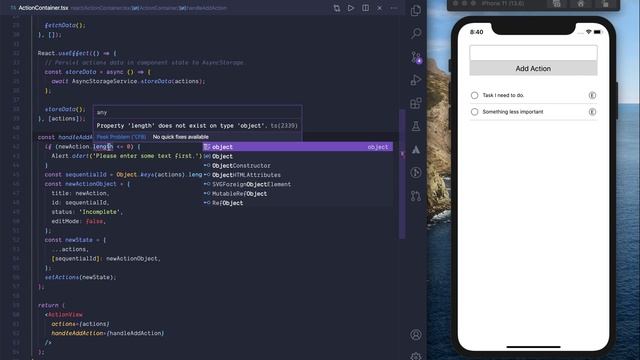Open the Manage gear in activity bar
The image size is (640, 360).
click(x=416, y=356)
